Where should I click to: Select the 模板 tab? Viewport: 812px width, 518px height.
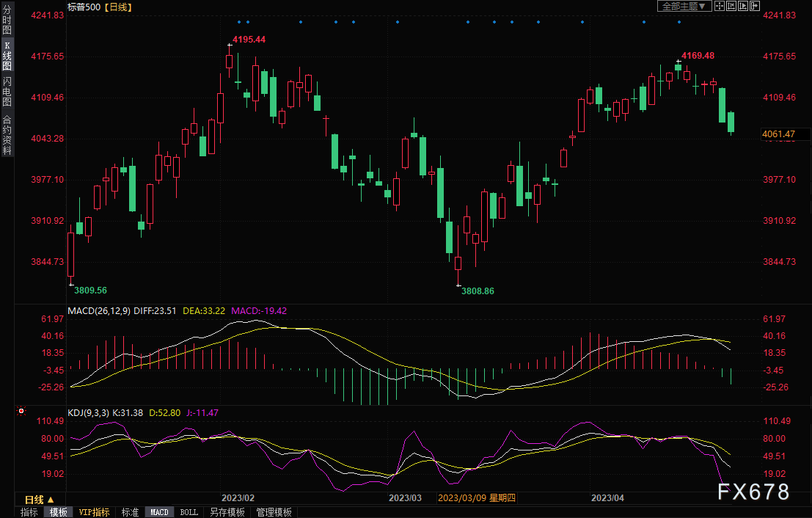tap(59, 512)
